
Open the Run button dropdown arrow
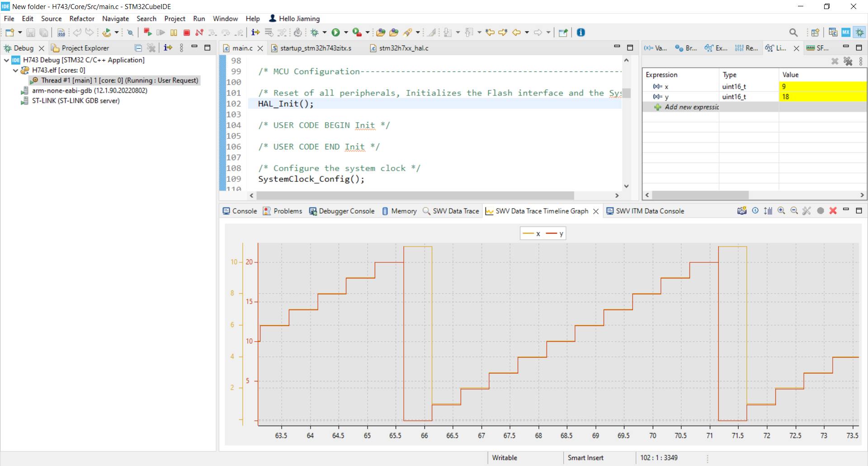(346, 33)
